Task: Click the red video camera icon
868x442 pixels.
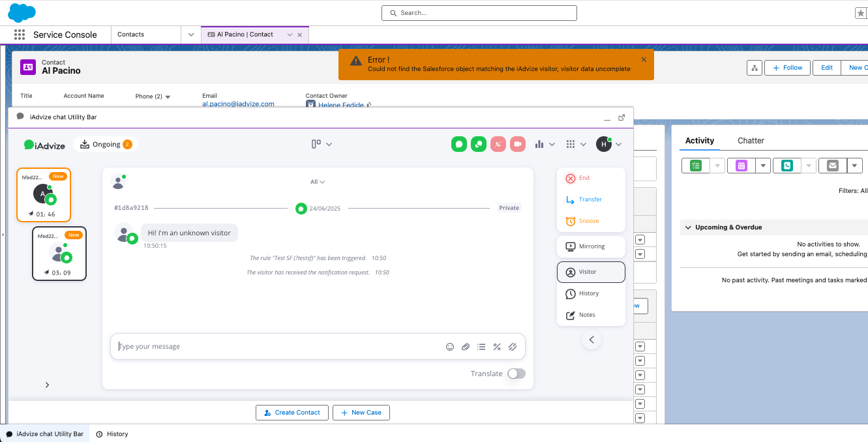Action: (x=518, y=144)
